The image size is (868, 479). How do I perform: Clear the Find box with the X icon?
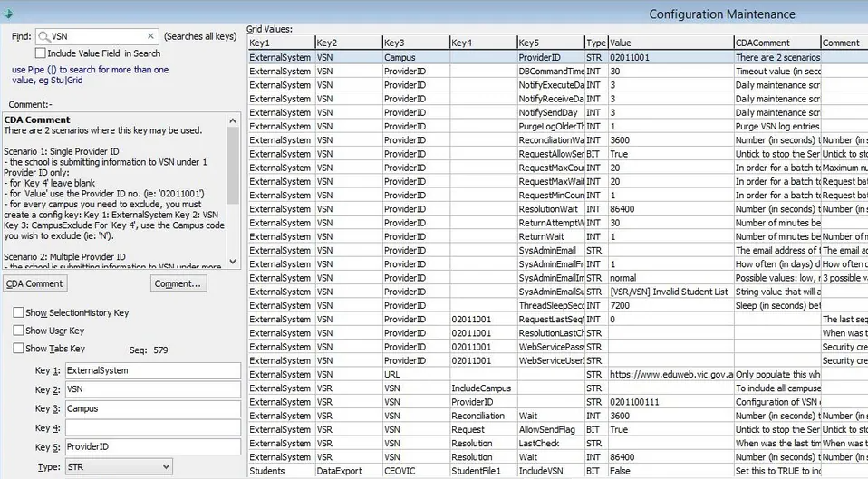[x=150, y=36]
